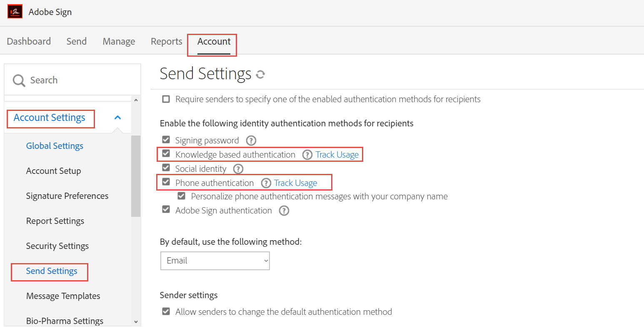Screen dimensions: 644x334
Task: Uncheck allowing senders to change default authentication
Action: (166, 311)
